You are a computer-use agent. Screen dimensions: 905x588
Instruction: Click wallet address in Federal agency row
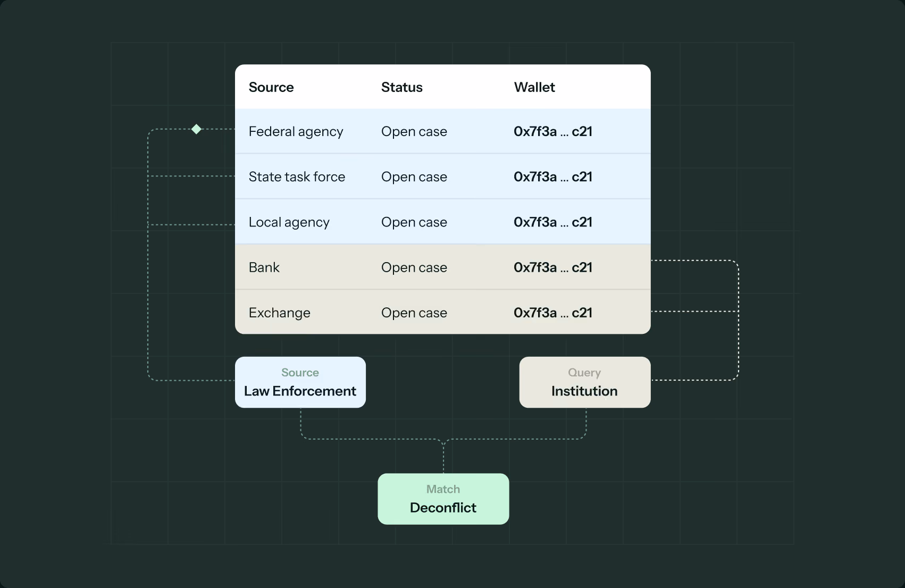click(553, 131)
